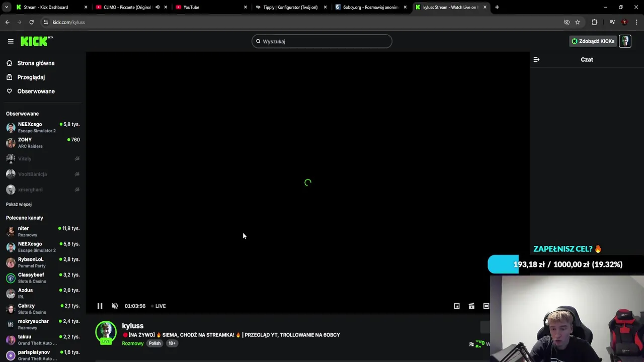Open recommended channel takuu
Image resolution: width=644 pixels, height=362 pixels.
tap(43, 340)
